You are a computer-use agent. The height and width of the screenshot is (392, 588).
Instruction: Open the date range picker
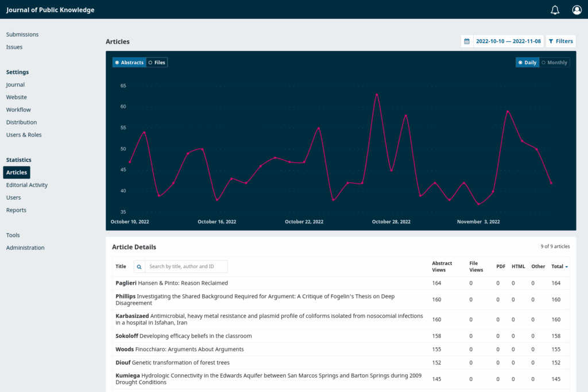509,41
